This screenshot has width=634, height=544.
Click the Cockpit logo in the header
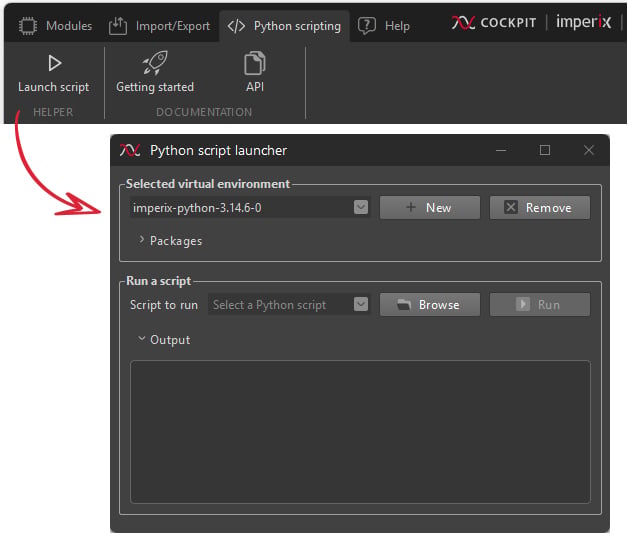493,23
